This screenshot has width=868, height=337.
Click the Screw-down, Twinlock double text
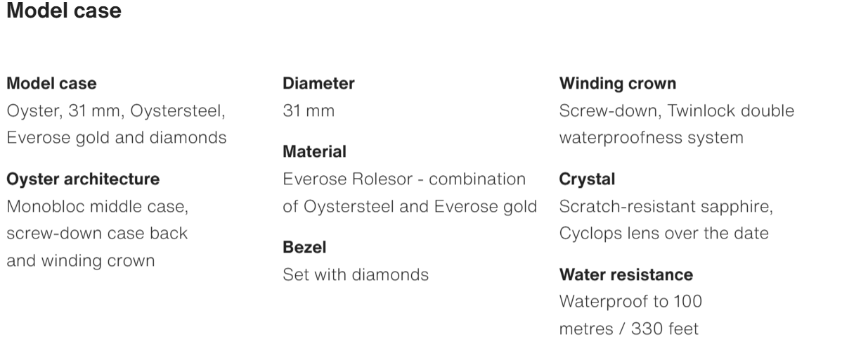tap(676, 111)
